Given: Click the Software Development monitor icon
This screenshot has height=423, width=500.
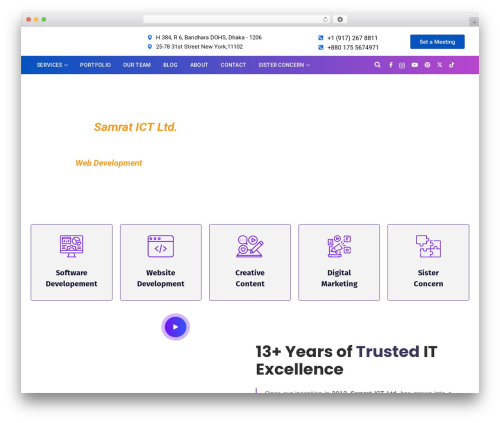Looking at the screenshot, I should [x=71, y=246].
